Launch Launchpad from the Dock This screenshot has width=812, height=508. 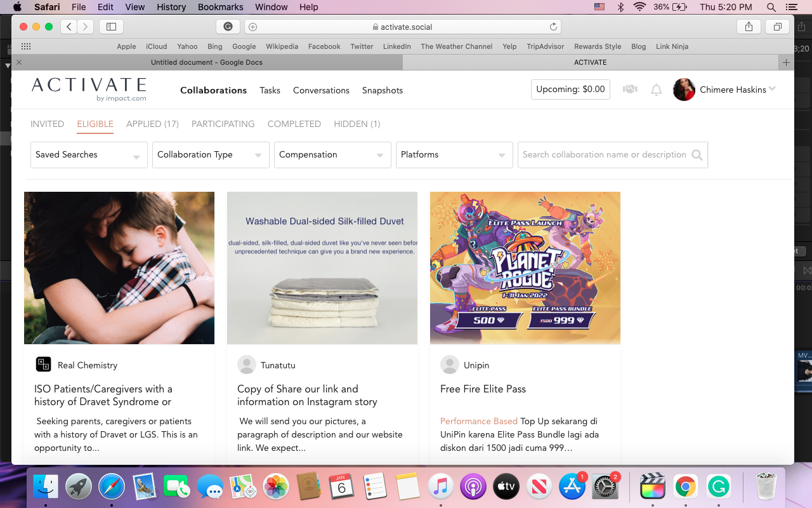pos(79,487)
